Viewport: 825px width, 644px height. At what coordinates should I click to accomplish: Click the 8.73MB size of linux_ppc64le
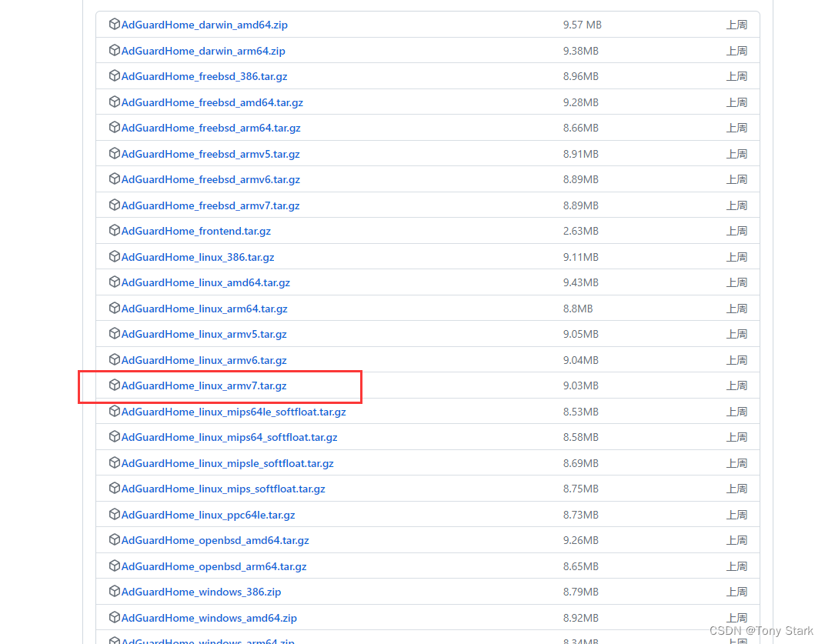point(581,515)
